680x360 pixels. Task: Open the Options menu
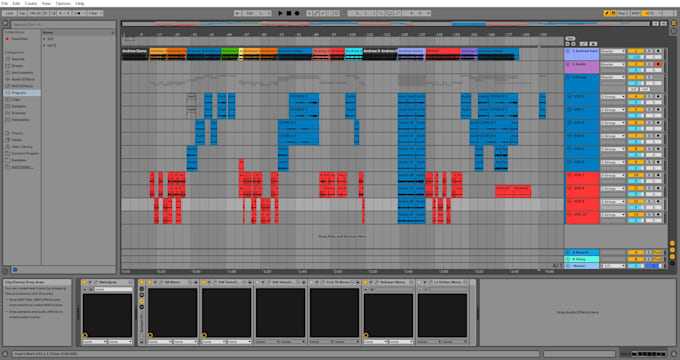[x=63, y=3]
